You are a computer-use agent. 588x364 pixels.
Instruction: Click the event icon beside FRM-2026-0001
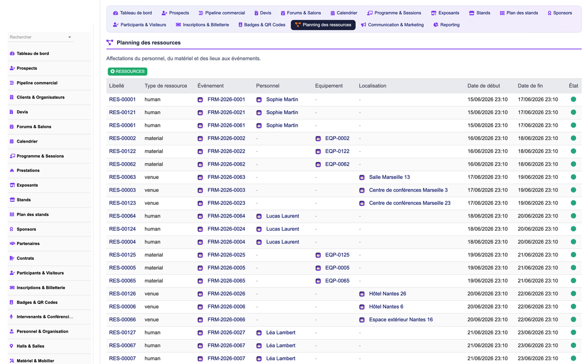(200, 99)
